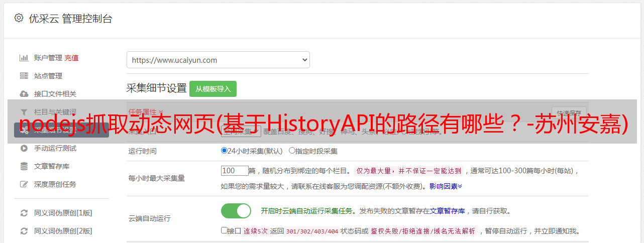Click the 手动运行测试 play icon
The width and height of the screenshot is (644, 243).
[24, 148]
